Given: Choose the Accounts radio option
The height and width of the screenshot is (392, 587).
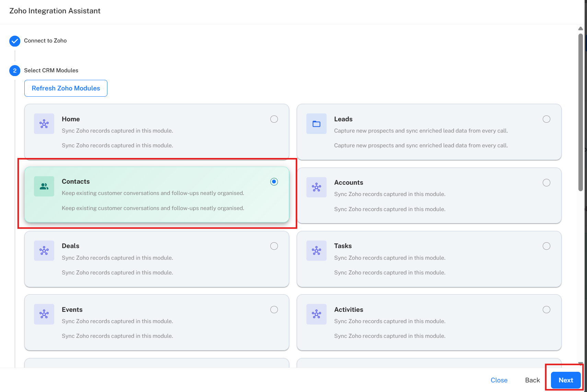Looking at the screenshot, I should pos(547,183).
